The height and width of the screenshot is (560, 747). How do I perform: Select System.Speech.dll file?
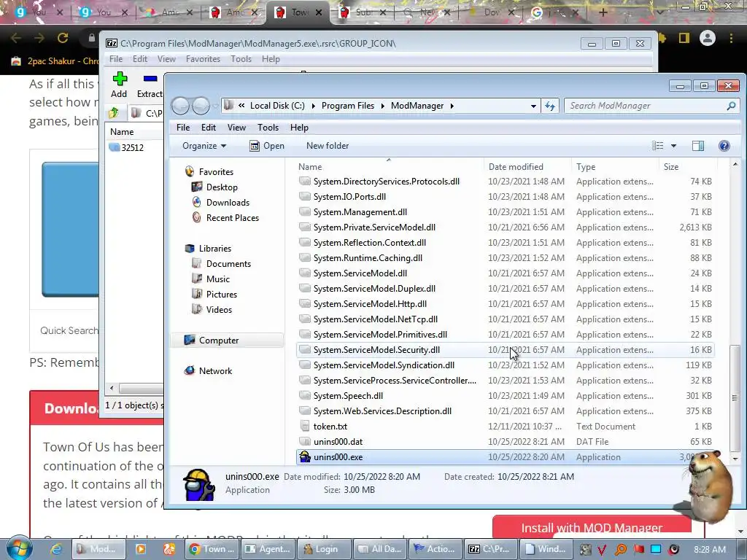click(505, 396)
